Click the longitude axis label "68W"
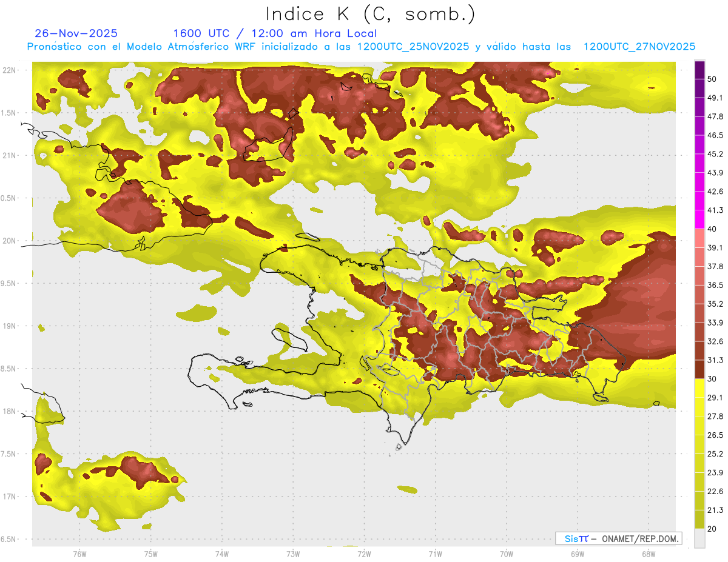The width and height of the screenshot is (728, 562). pyautogui.click(x=648, y=554)
